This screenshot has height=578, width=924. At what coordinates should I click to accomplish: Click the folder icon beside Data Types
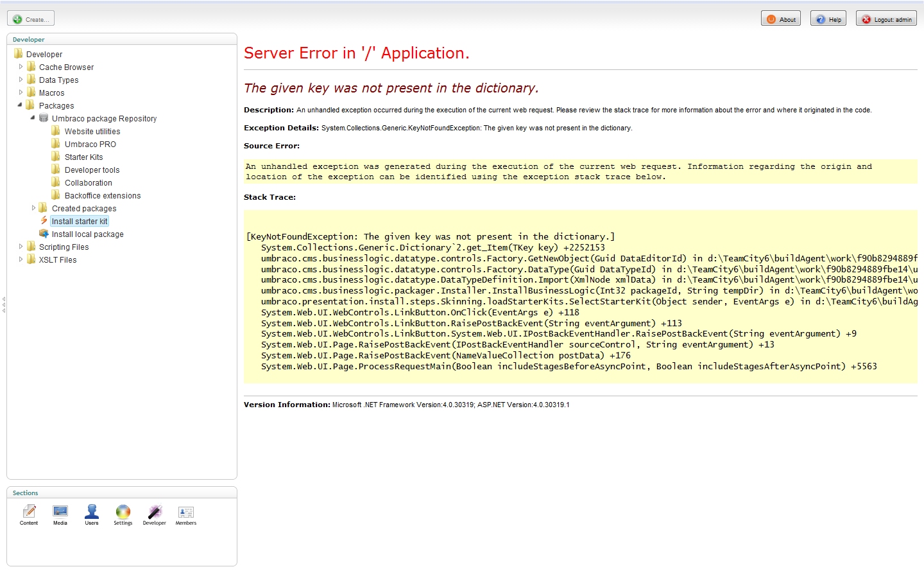31,80
